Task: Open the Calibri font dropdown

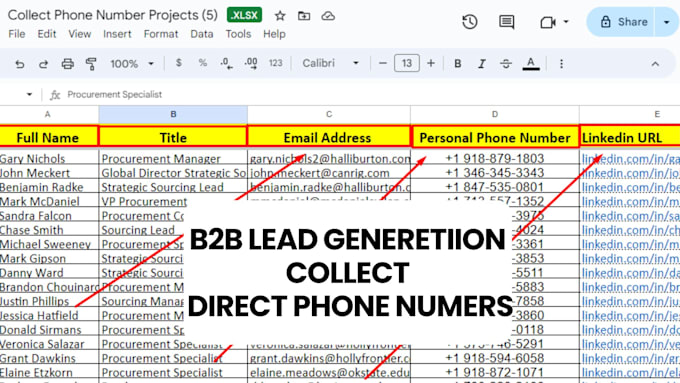Action: coord(330,63)
